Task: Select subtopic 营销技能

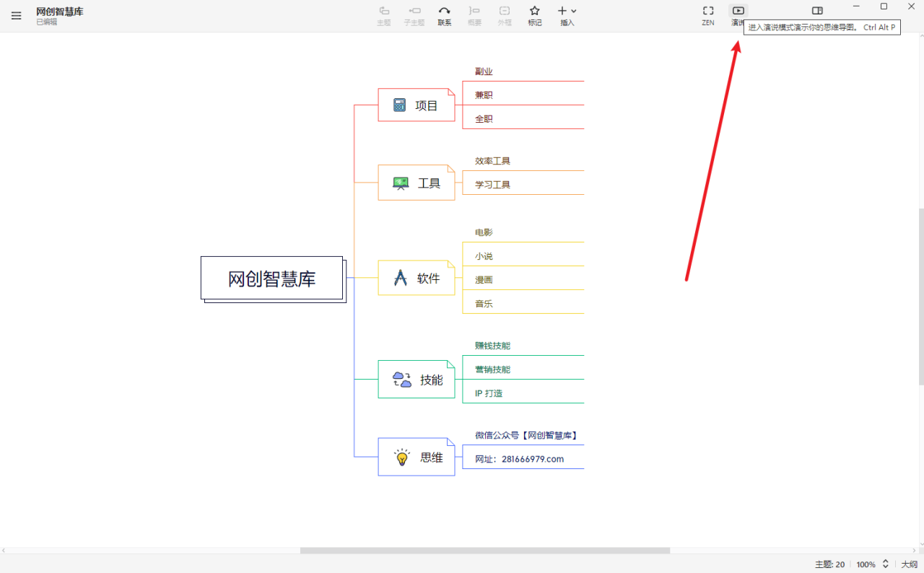Action: (x=492, y=369)
